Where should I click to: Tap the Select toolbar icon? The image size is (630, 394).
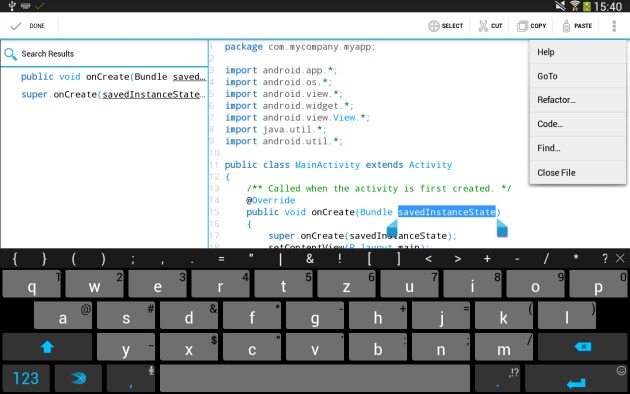click(x=445, y=26)
